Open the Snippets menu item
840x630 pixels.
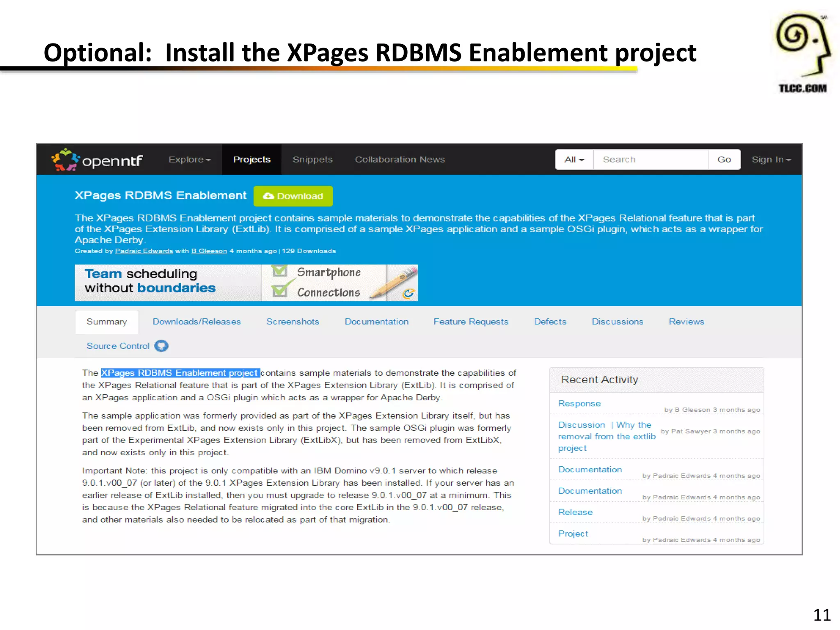313,160
